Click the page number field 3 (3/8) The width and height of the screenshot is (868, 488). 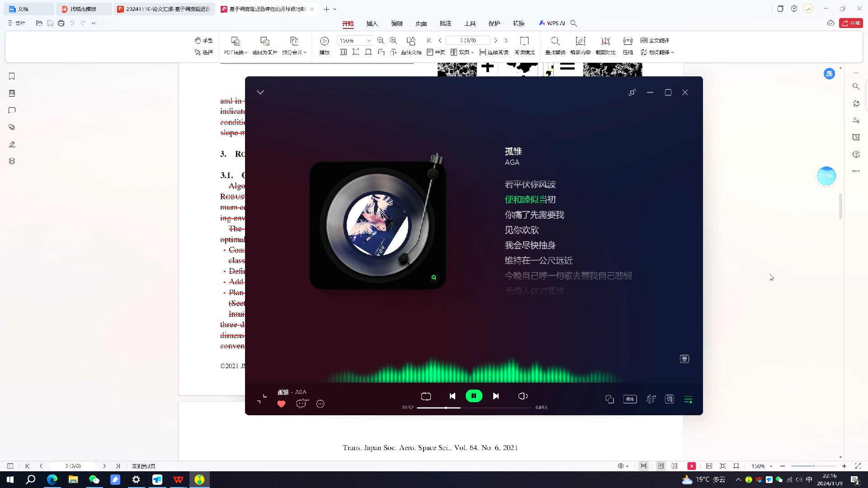tap(468, 41)
